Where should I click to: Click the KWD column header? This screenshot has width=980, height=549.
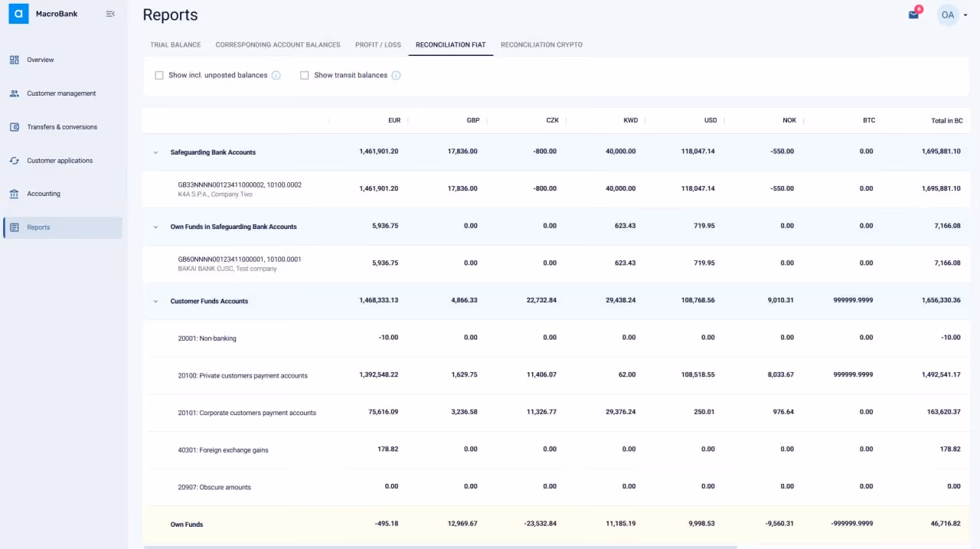pyautogui.click(x=631, y=120)
